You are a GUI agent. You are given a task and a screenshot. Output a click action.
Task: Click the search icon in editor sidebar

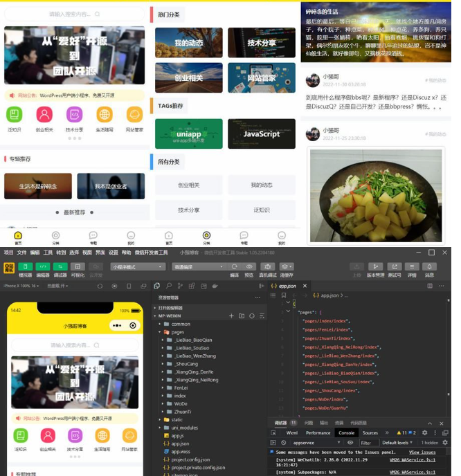(169, 286)
